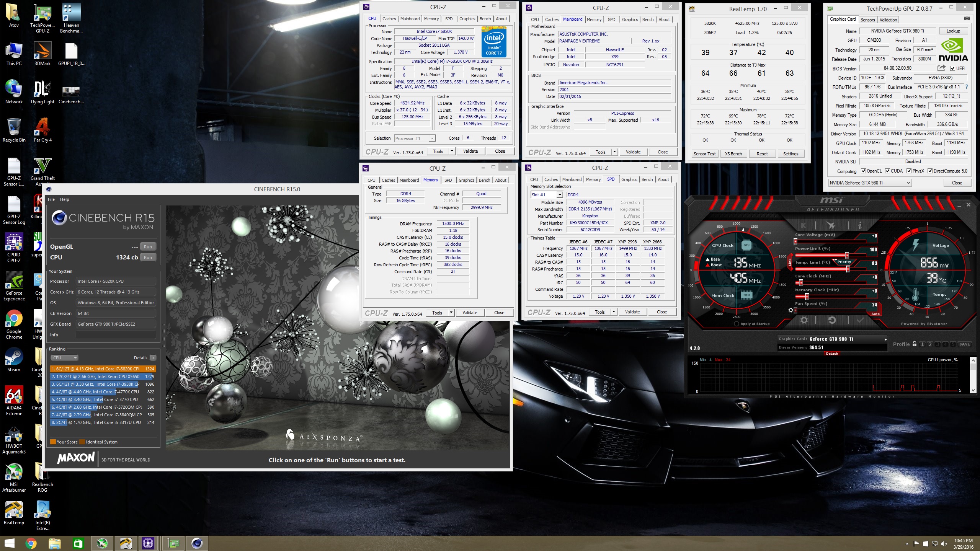
Task: Open the Slot #1 dropdown in CPU-Z SPD
Action: point(547,195)
